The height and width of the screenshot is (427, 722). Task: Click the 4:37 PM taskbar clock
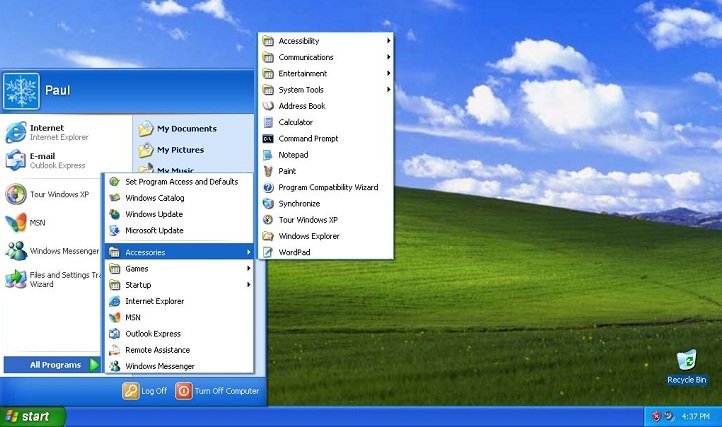[695, 416]
